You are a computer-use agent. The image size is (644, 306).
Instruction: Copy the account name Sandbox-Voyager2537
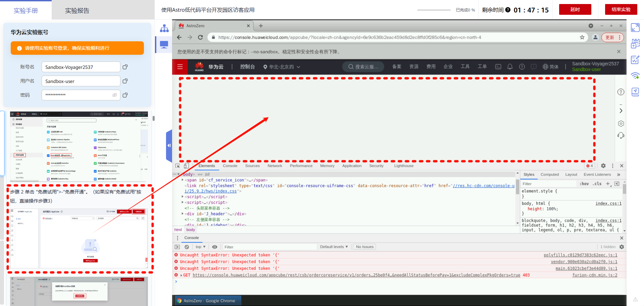[125, 67]
